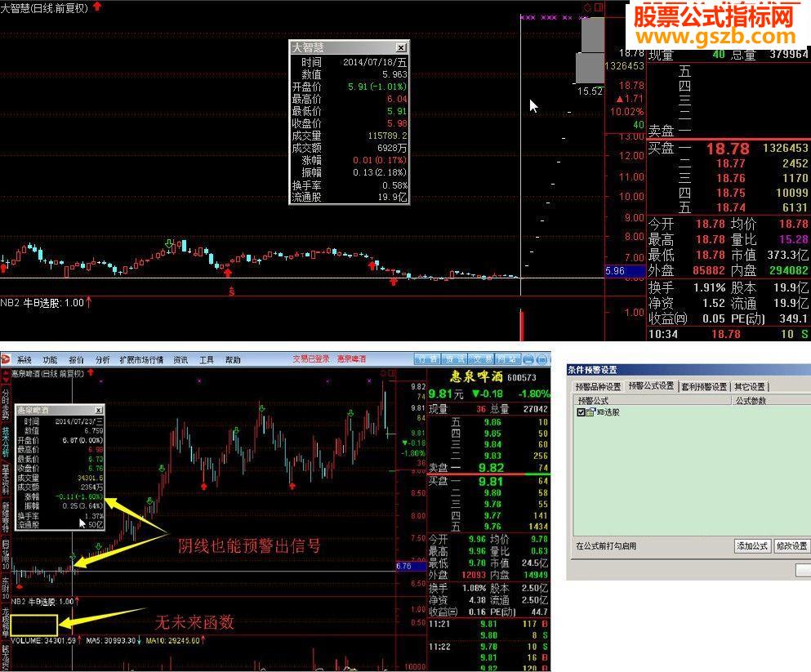The width and height of the screenshot is (811, 672).
Task: Click the 交易已登录 status text
Action: point(311,358)
